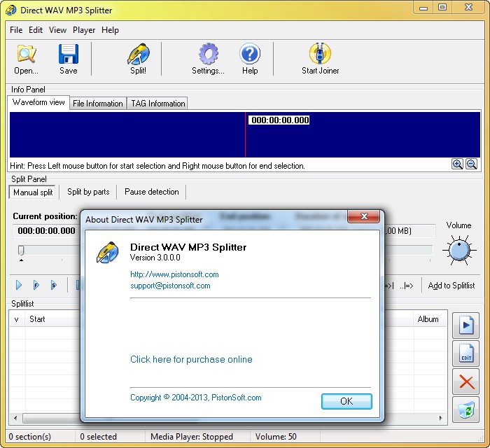490x448 pixels.
Task: Open an audio file with Open... icon
Action: (27, 59)
